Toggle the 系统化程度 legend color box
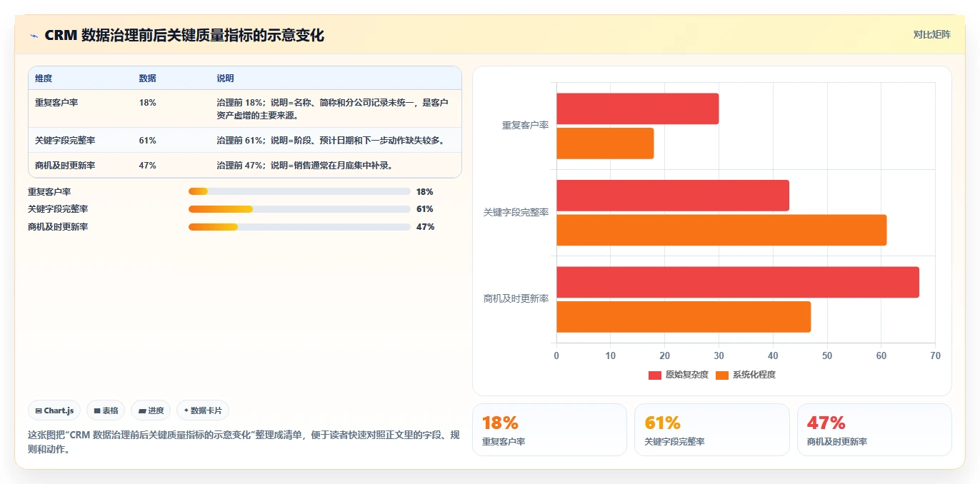Image resolution: width=980 pixels, height=484 pixels. pos(722,375)
